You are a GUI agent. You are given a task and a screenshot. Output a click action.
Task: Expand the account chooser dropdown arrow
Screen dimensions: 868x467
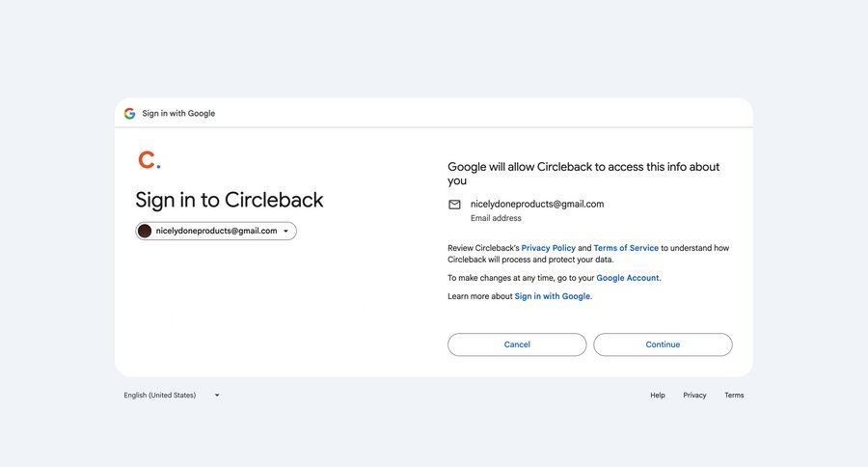pos(286,232)
